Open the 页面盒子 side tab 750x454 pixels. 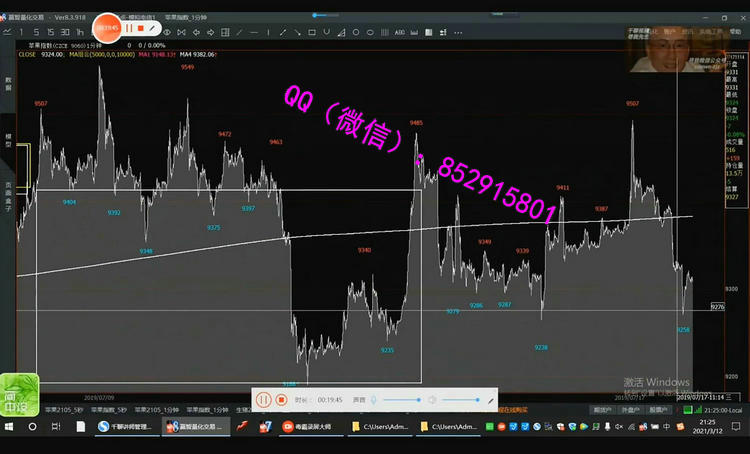point(8,193)
